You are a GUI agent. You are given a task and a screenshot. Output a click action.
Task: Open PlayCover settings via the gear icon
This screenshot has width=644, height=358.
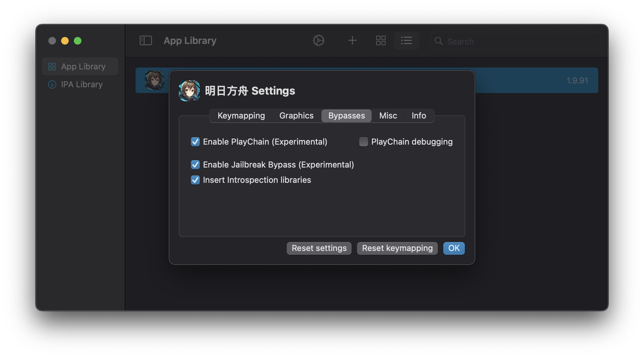click(x=318, y=40)
